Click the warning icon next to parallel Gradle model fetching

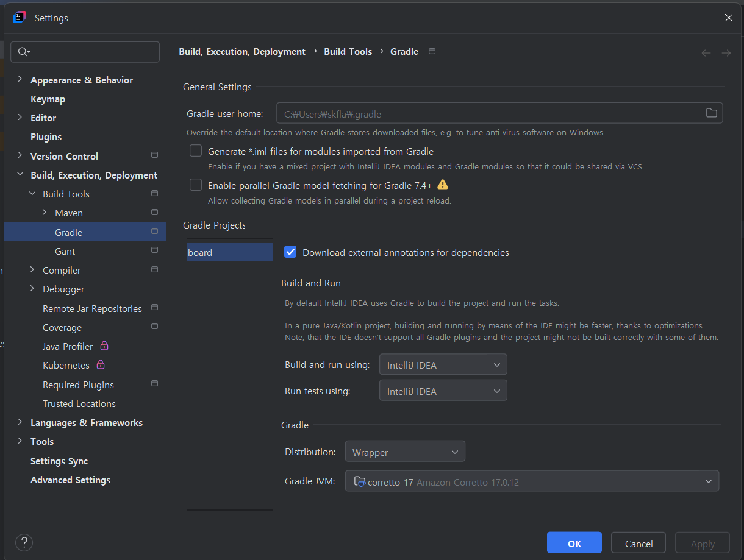click(443, 185)
